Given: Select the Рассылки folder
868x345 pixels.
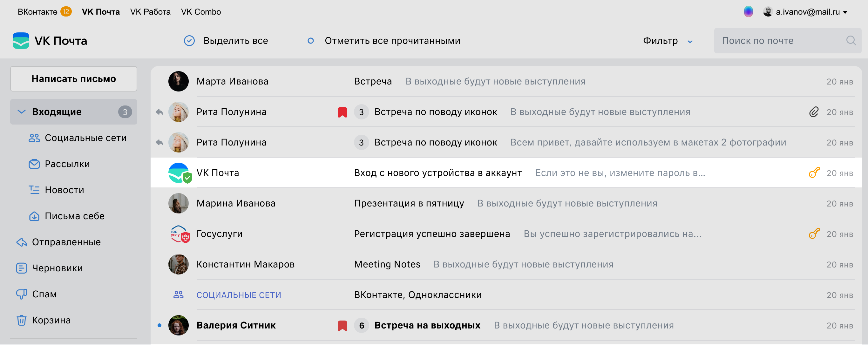Looking at the screenshot, I should click(67, 164).
